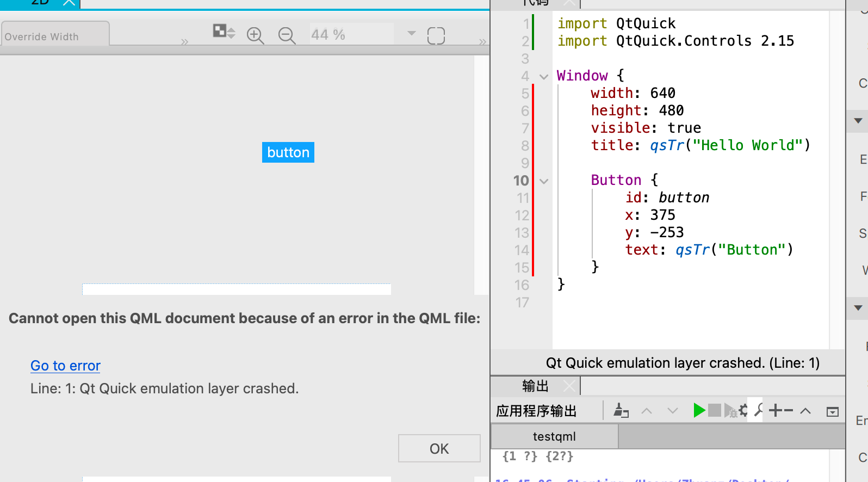
Task: Click the Go to error link
Action: (x=65, y=366)
